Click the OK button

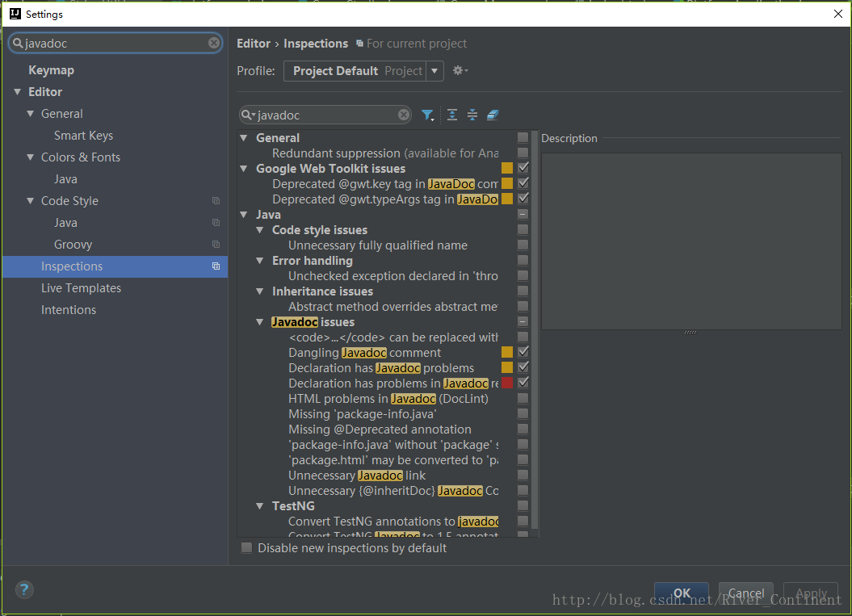coord(682,593)
